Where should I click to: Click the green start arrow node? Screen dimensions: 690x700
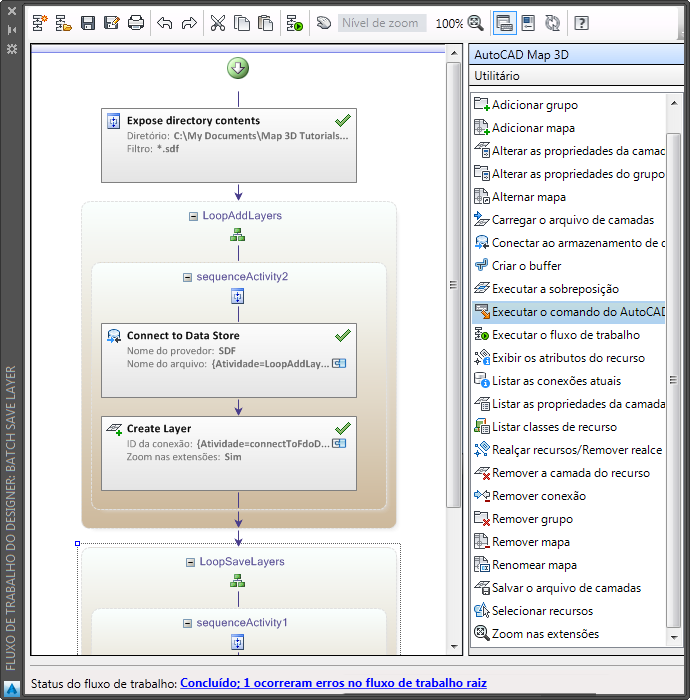238,68
